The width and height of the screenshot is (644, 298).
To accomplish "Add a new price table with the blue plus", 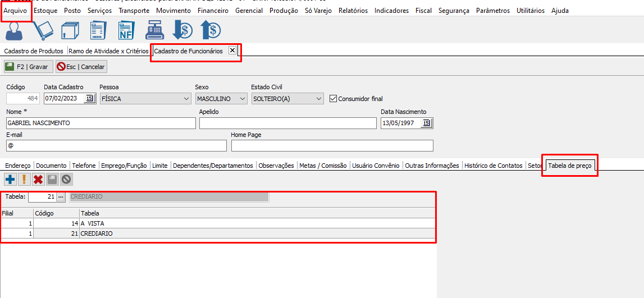I will [x=10, y=179].
